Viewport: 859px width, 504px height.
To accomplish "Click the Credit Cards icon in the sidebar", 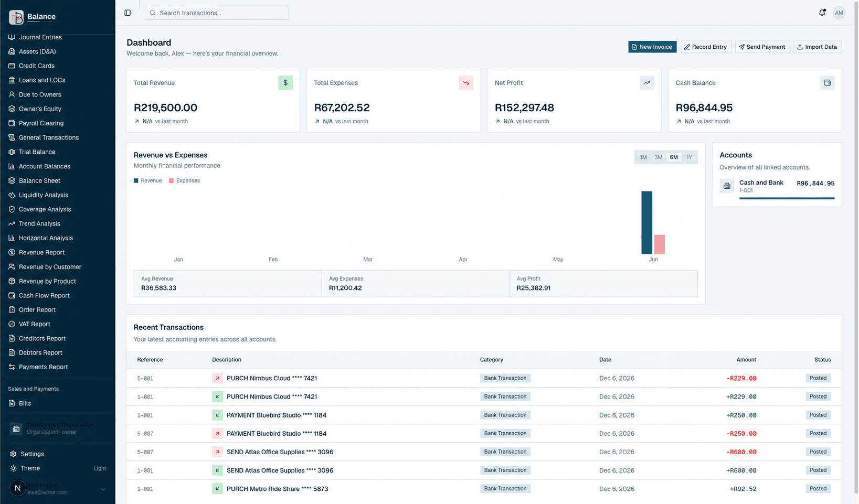I will (x=12, y=66).
